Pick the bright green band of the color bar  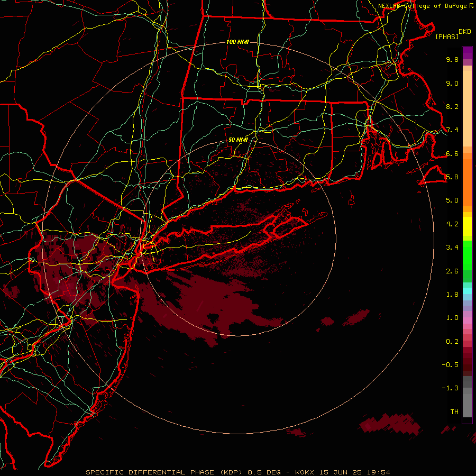coord(467,255)
